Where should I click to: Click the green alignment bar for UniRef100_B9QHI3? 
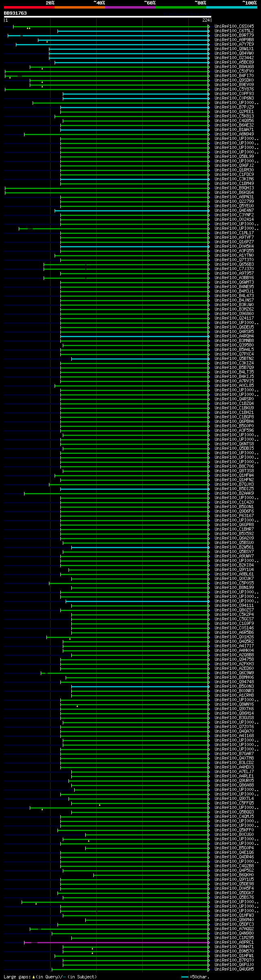(x=107, y=188)
